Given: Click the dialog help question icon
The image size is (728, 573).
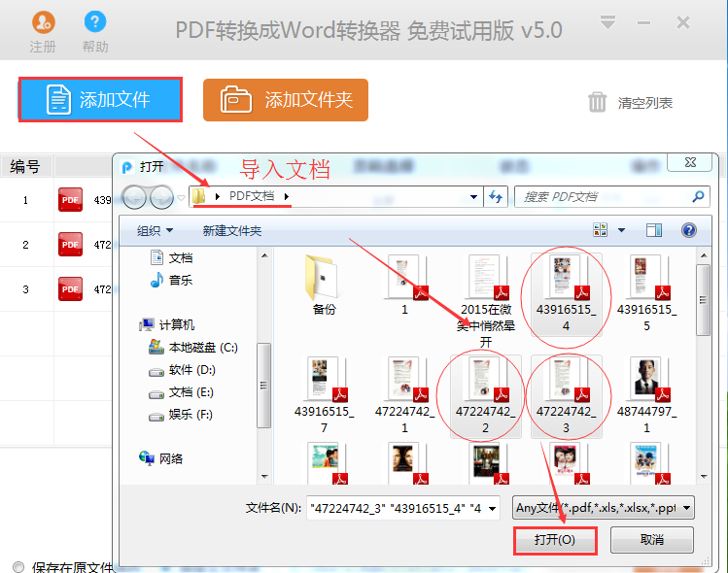Looking at the screenshot, I should pos(688,229).
